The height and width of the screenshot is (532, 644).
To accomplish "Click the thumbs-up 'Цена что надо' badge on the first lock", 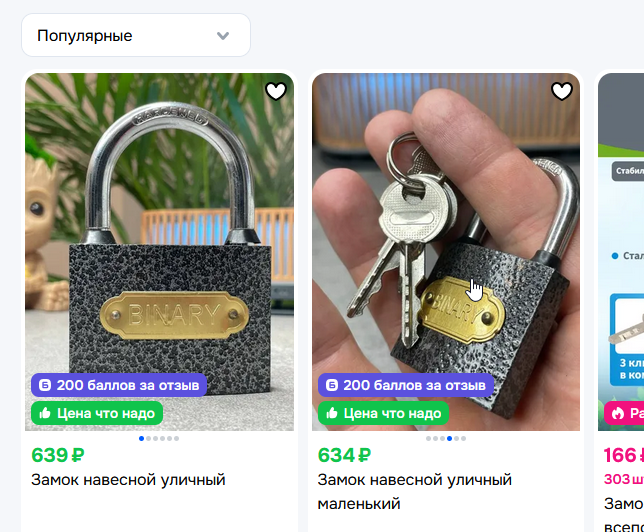I will pos(97,413).
